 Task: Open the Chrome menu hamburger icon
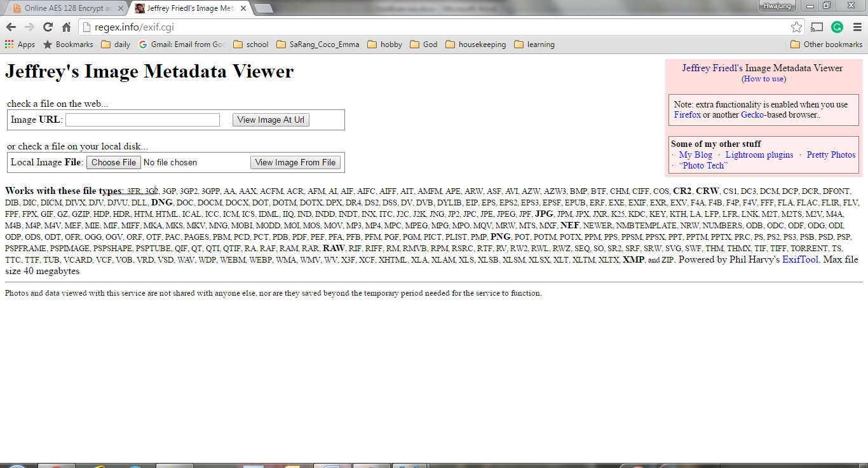(857, 27)
